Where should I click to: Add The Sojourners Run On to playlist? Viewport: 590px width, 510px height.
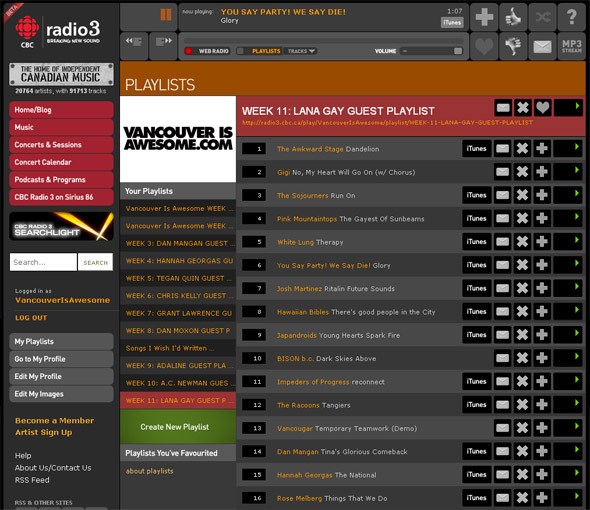click(x=541, y=195)
